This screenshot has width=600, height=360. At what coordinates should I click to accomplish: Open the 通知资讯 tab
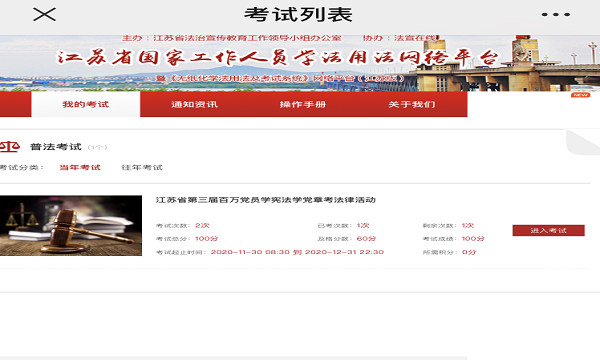coord(194,104)
